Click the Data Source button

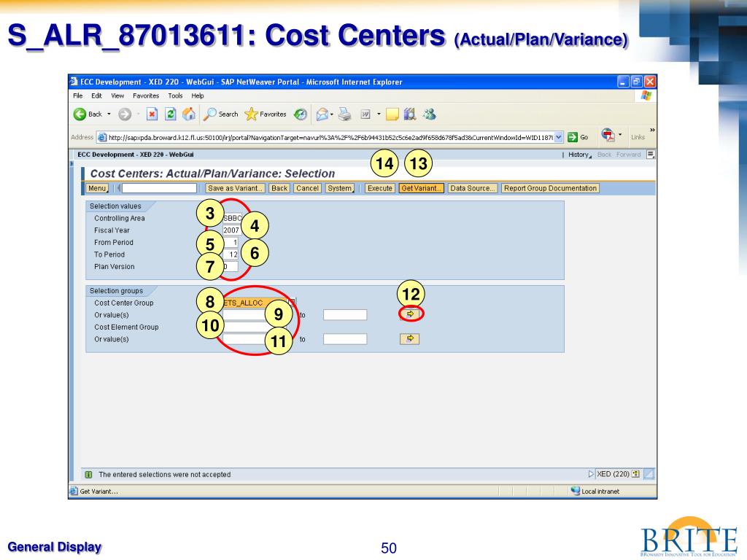tap(473, 188)
